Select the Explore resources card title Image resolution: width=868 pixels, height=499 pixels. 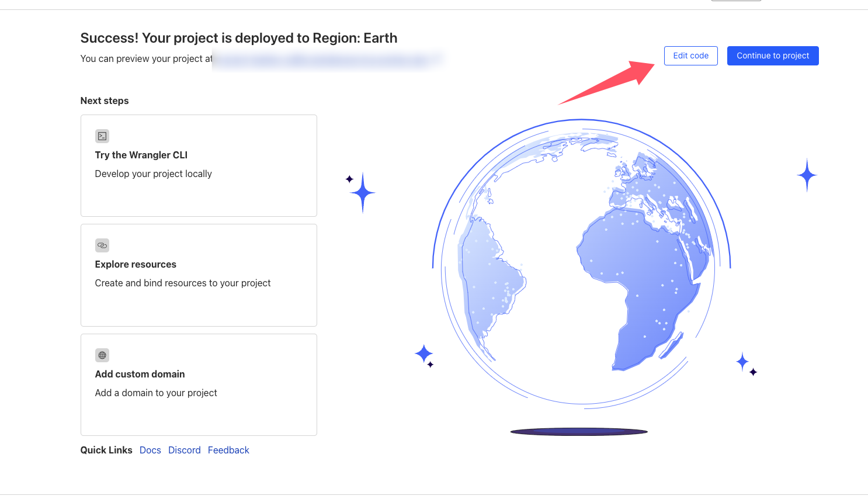[x=136, y=264]
